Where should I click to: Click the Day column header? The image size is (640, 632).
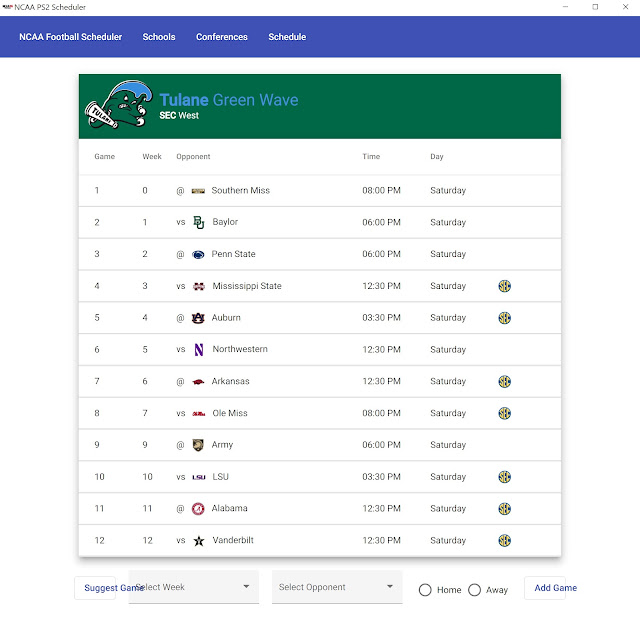coord(437,157)
